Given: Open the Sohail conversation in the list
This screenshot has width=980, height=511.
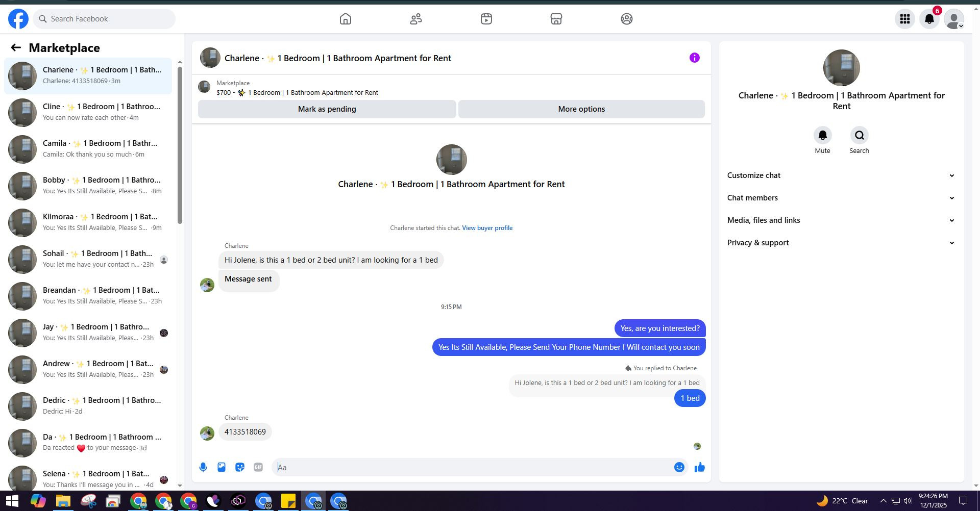Looking at the screenshot, I should click(x=88, y=259).
